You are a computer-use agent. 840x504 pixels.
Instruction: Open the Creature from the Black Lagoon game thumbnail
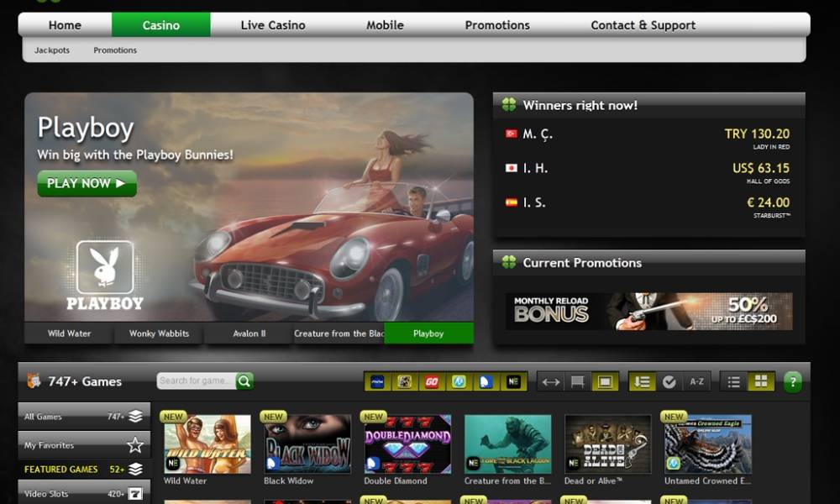click(x=508, y=444)
